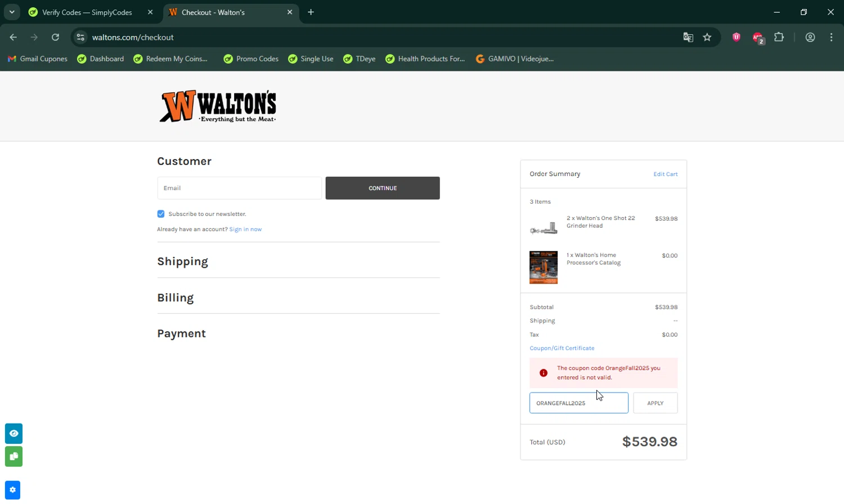Viewport: 844px width, 504px height.
Task: Click the green copy overlay icon
Action: tap(14, 456)
